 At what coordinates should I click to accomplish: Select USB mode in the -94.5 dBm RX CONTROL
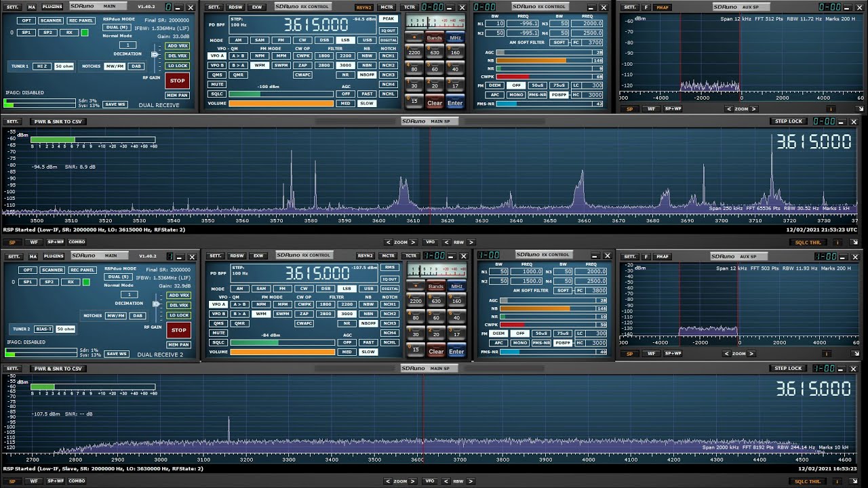pos(367,40)
